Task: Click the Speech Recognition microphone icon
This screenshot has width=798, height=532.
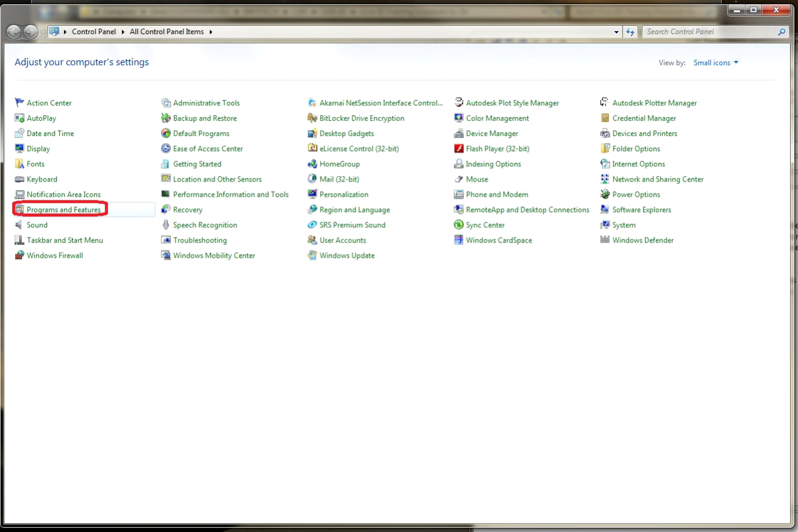Action: pyautogui.click(x=166, y=225)
